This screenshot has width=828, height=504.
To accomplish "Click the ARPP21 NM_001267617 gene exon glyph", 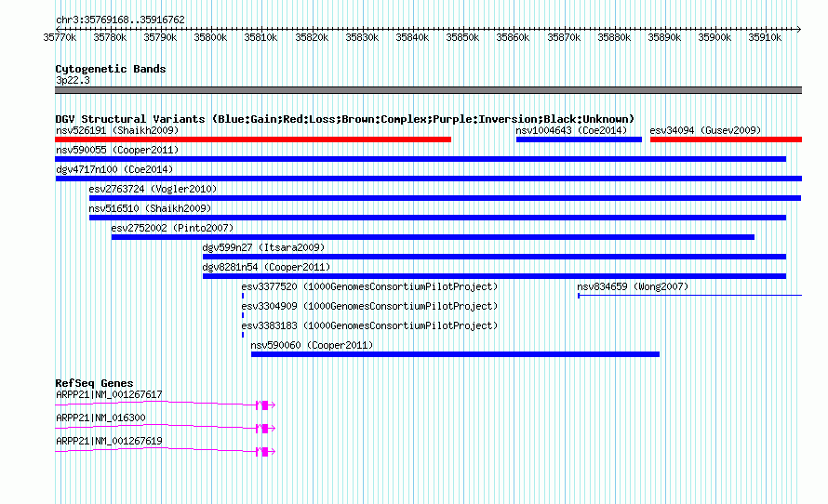I will 265,405.
